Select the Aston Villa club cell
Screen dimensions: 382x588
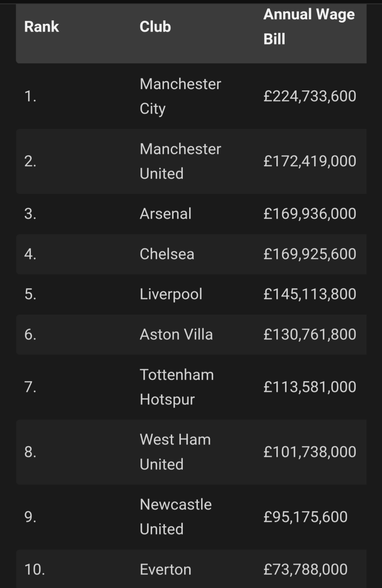pyautogui.click(x=176, y=334)
